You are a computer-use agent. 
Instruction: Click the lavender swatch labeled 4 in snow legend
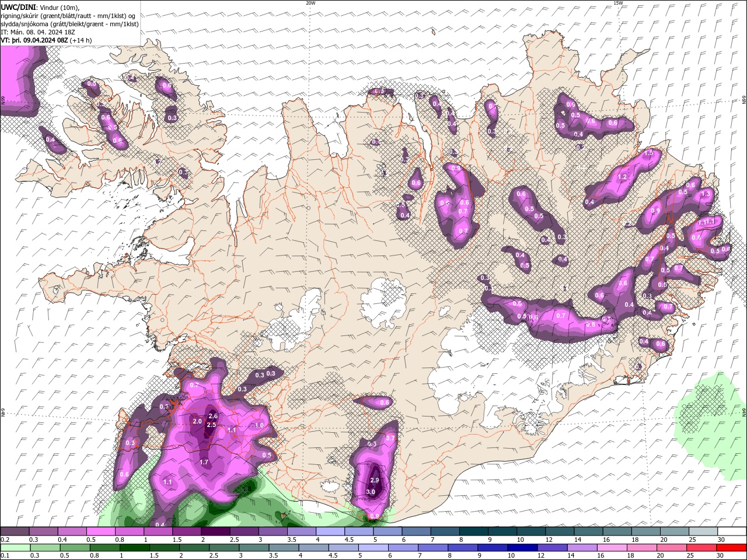330,531
